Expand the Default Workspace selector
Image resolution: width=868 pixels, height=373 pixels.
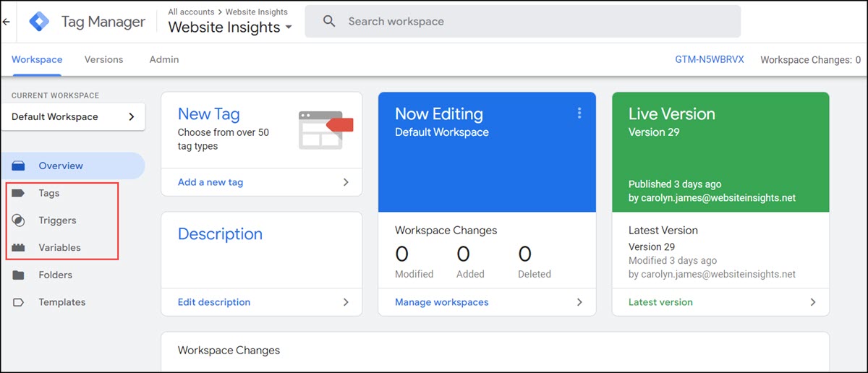(73, 116)
